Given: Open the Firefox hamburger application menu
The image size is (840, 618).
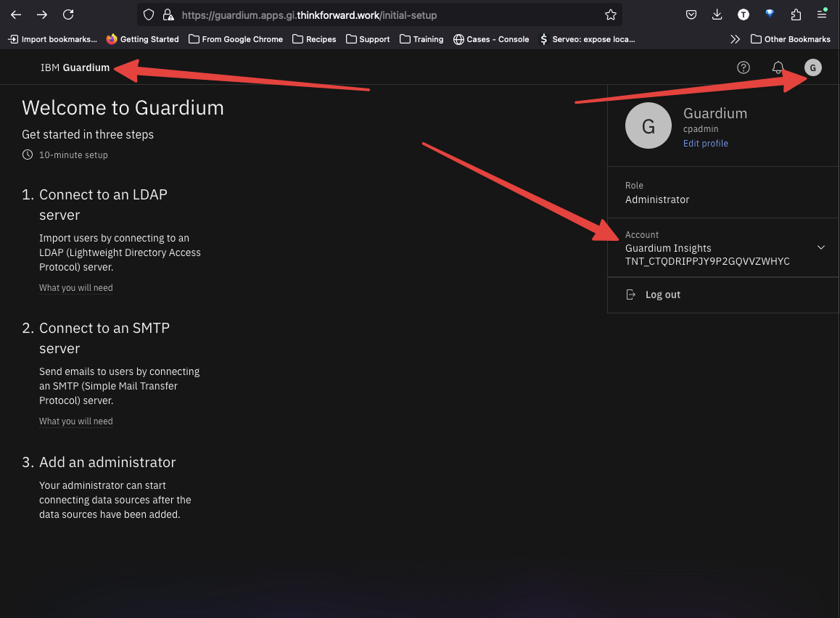Looking at the screenshot, I should 822,15.
